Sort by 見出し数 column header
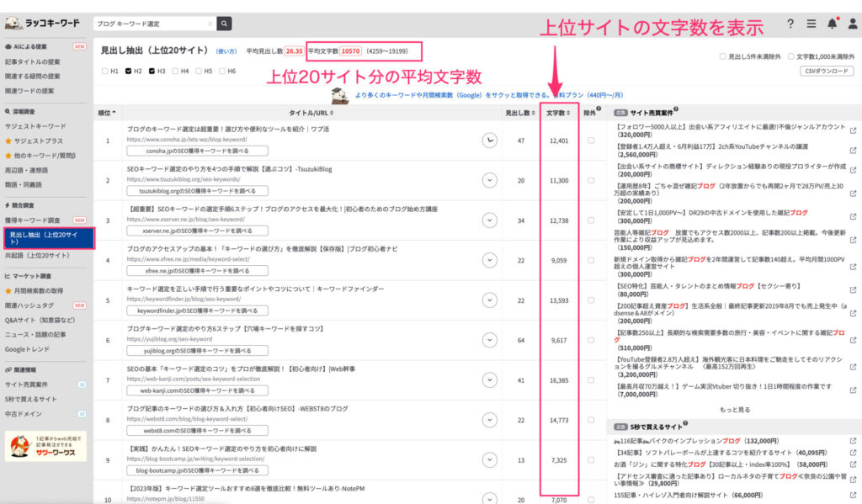Viewport: 862px width, 504px height. [520, 113]
